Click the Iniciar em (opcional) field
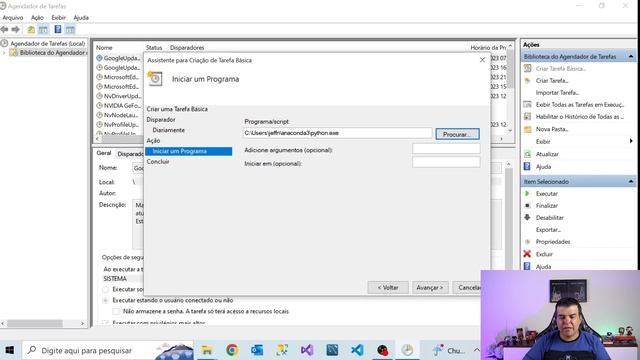Viewport: 640px width, 360px height. click(x=446, y=162)
